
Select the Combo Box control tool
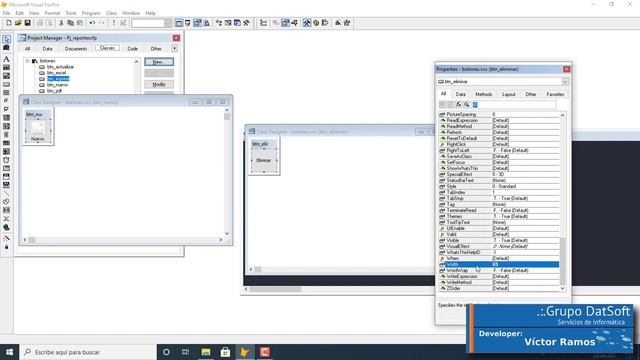pos(7,118)
